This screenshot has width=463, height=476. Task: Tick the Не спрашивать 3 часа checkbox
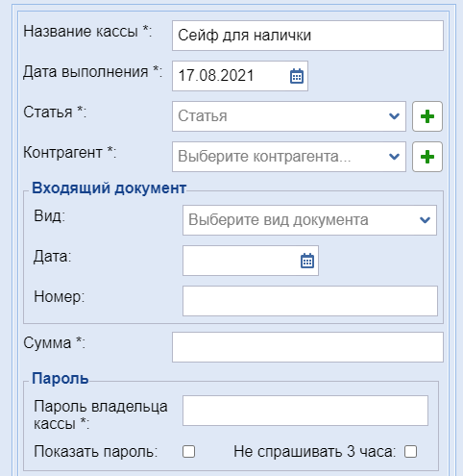coord(410,452)
